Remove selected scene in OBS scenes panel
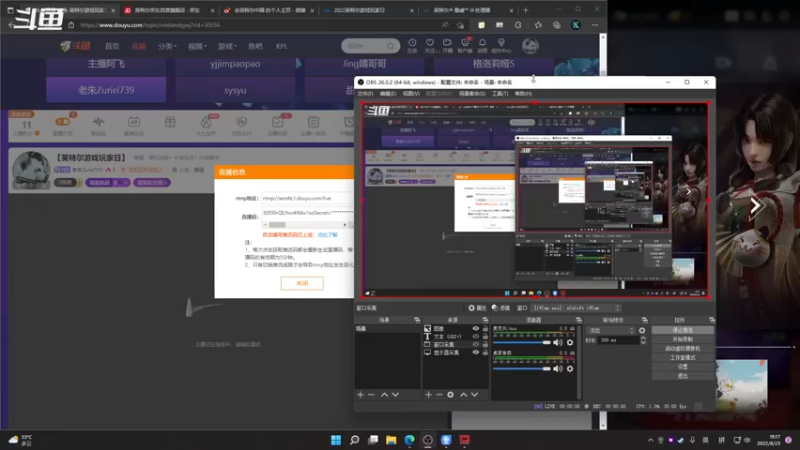The width and height of the screenshot is (800, 450). (x=371, y=394)
